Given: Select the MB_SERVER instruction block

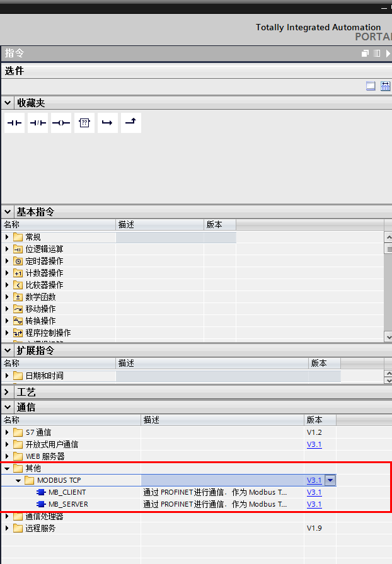Looking at the screenshot, I should point(62,504).
